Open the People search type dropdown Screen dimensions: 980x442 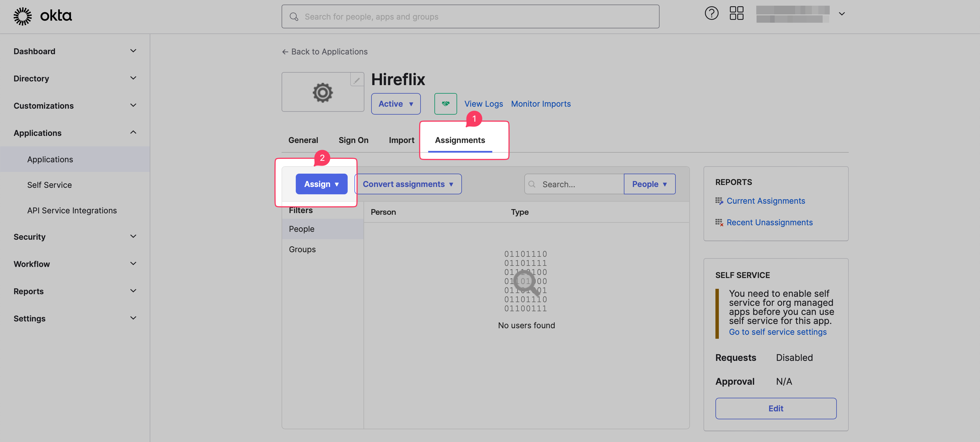point(649,184)
